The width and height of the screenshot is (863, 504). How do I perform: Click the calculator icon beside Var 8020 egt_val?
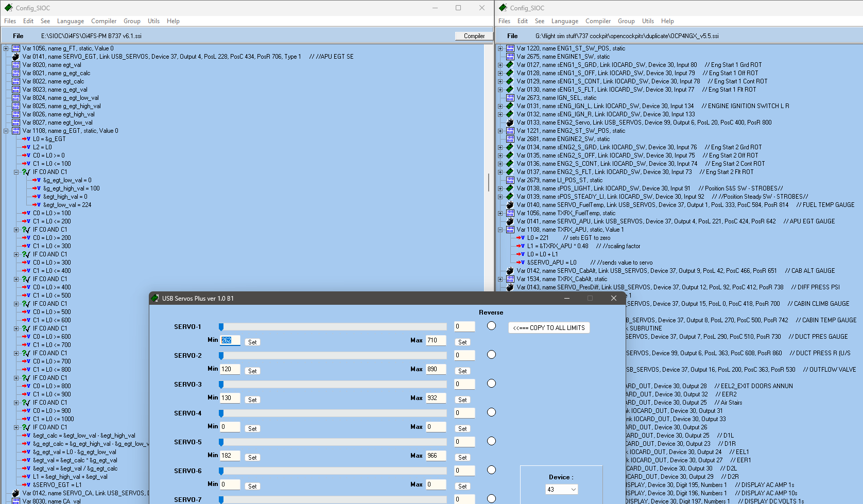click(x=15, y=65)
